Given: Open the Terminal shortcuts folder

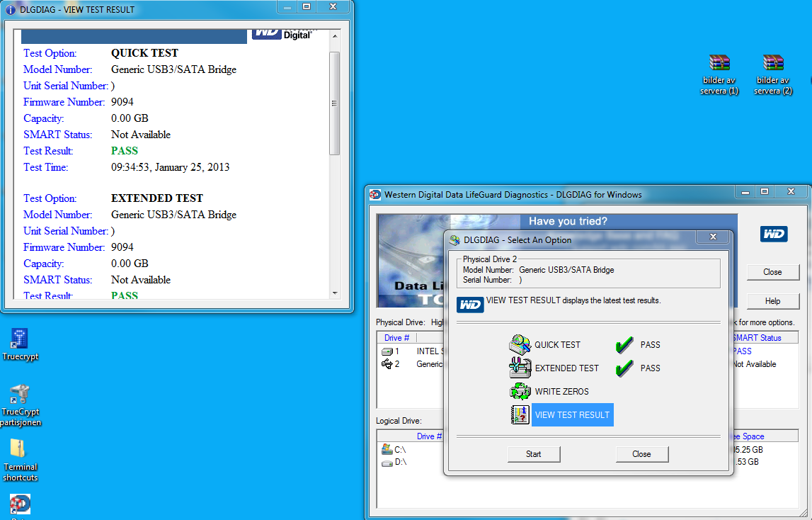Looking at the screenshot, I should (x=20, y=460).
